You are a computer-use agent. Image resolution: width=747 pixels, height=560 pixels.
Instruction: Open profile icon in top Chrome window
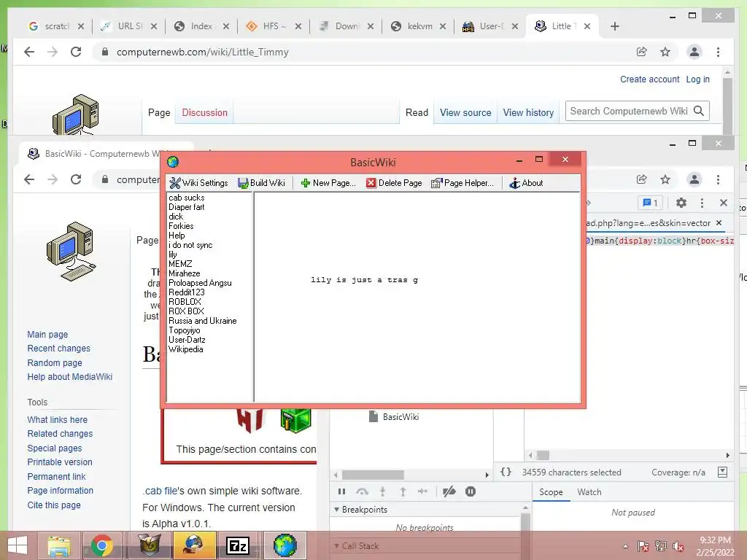694,52
